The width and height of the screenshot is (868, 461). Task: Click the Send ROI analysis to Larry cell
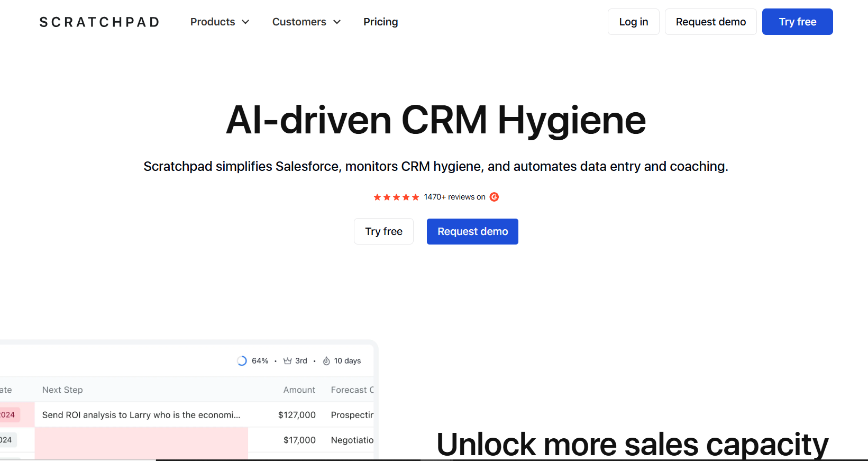(x=141, y=415)
